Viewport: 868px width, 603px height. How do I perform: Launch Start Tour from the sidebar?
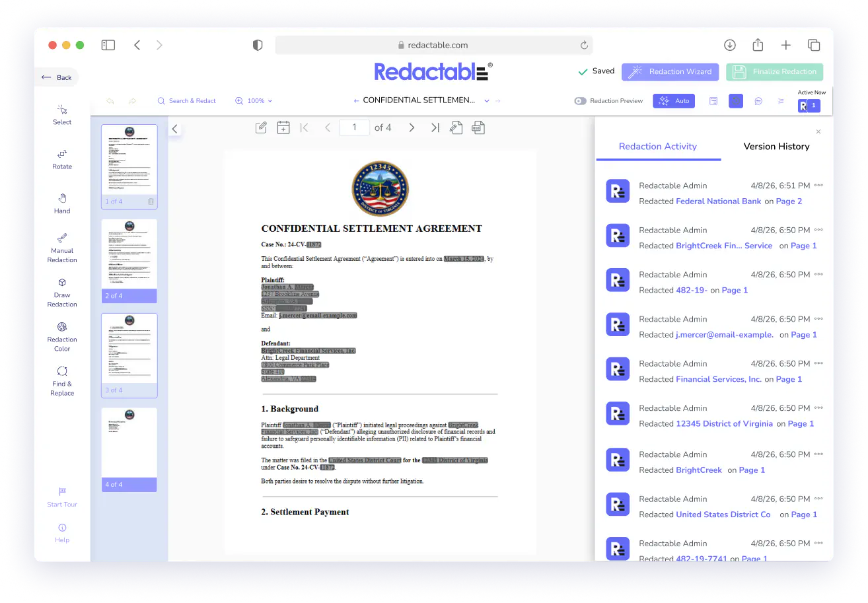(62, 497)
